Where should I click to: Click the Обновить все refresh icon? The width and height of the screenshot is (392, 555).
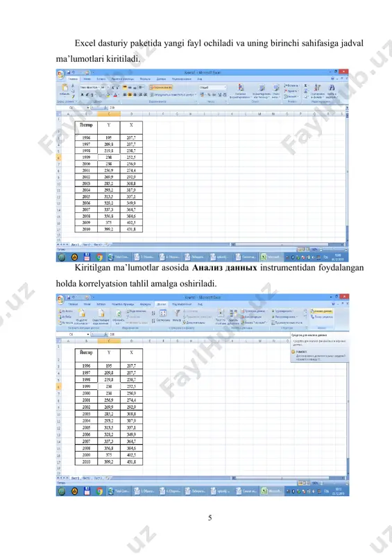point(119,314)
